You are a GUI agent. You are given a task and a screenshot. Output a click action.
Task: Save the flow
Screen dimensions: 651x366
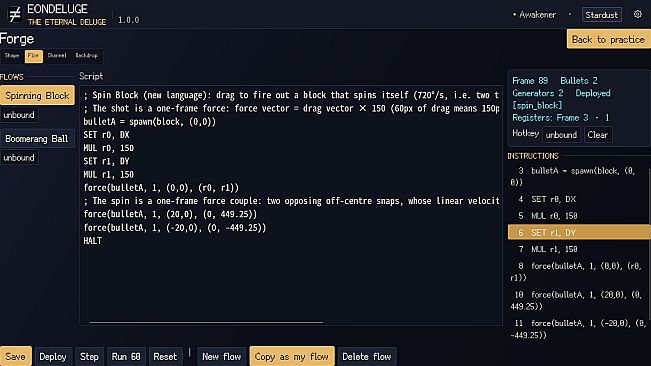tap(15, 356)
